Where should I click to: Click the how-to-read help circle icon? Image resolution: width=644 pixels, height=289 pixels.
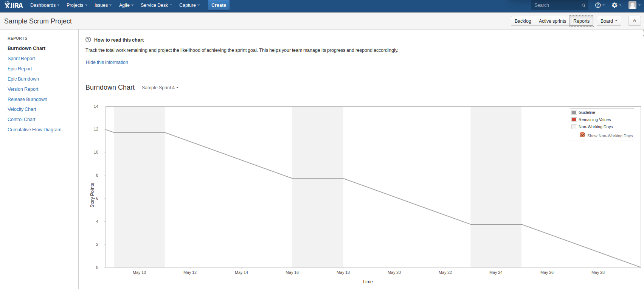pyautogui.click(x=88, y=40)
